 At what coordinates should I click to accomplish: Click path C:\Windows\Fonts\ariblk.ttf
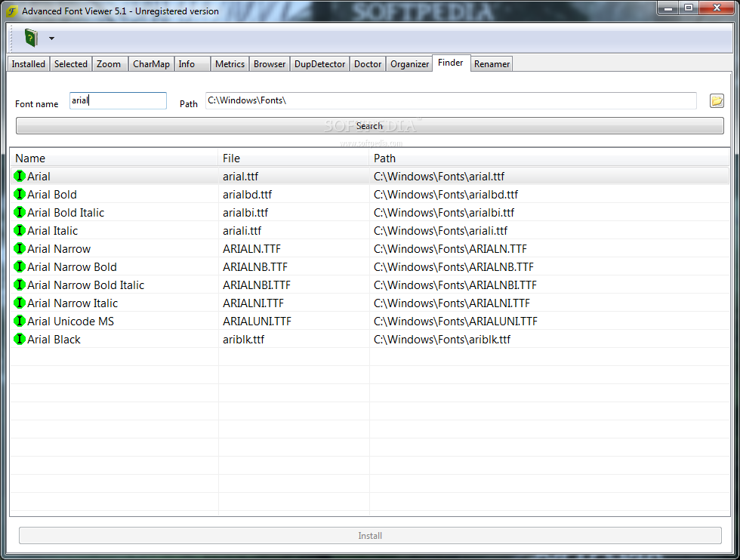(442, 339)
